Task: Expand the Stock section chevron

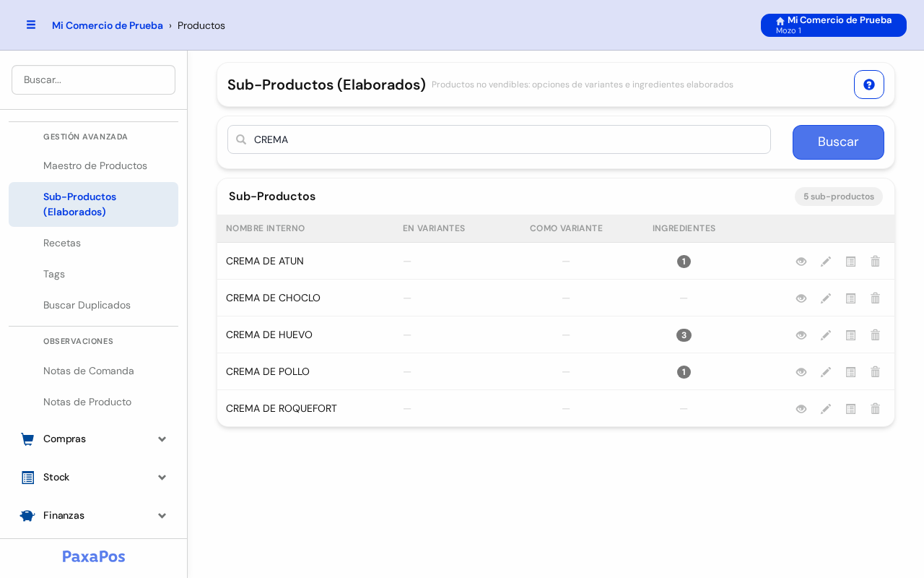Action: [x=162, y=478]
